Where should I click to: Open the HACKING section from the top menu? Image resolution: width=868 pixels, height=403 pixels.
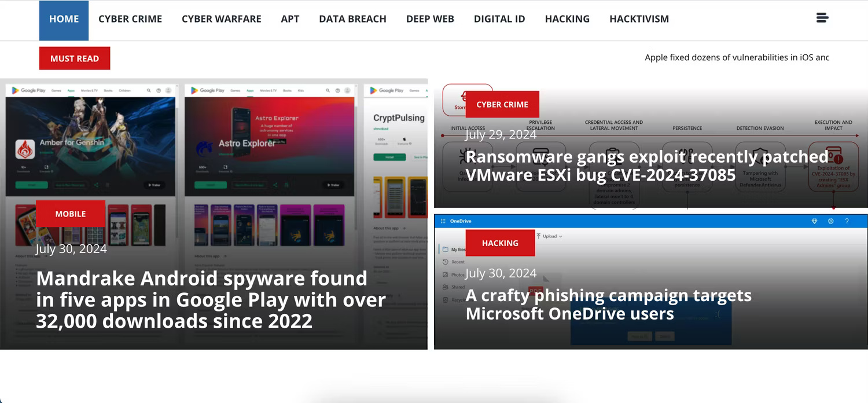click(x=567, y=19)
